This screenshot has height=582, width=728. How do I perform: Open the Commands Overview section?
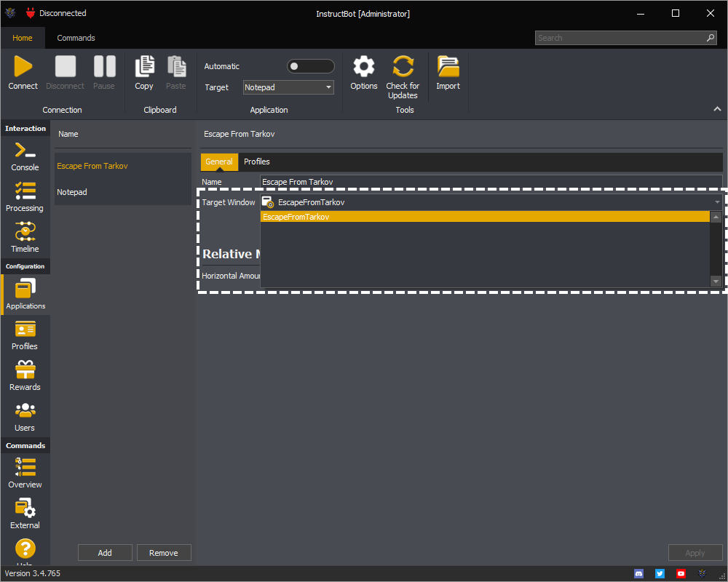[x=25, y=474]
